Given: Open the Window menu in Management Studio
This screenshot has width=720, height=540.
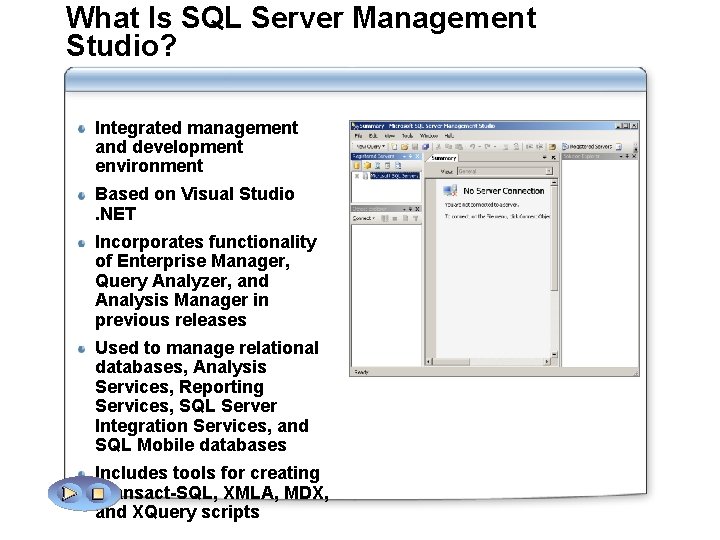Looking at the screenshot, I should click(x=429, y=136).
